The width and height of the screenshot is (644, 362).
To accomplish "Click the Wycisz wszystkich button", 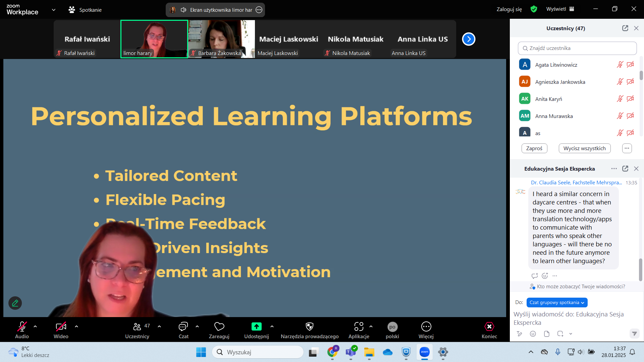I will [584, 148].
